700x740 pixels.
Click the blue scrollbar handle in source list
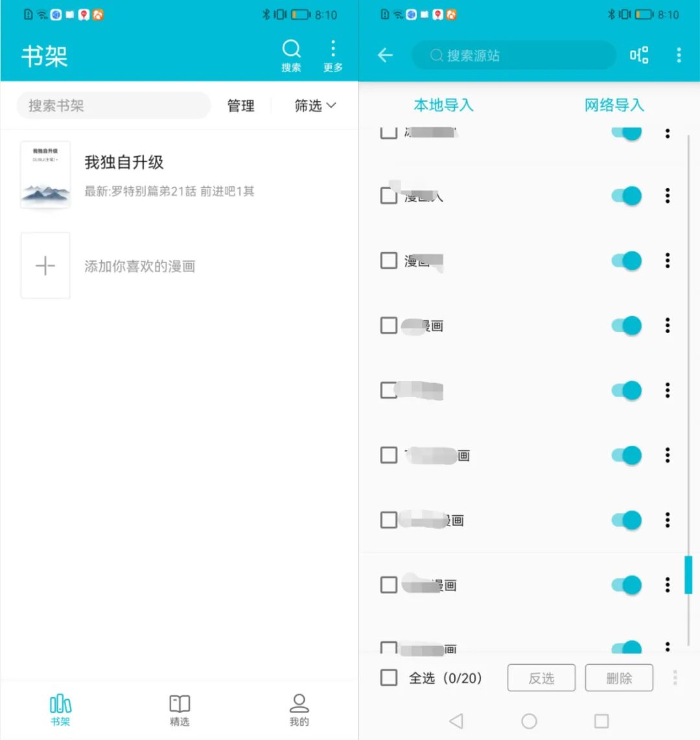pos(688,575)
